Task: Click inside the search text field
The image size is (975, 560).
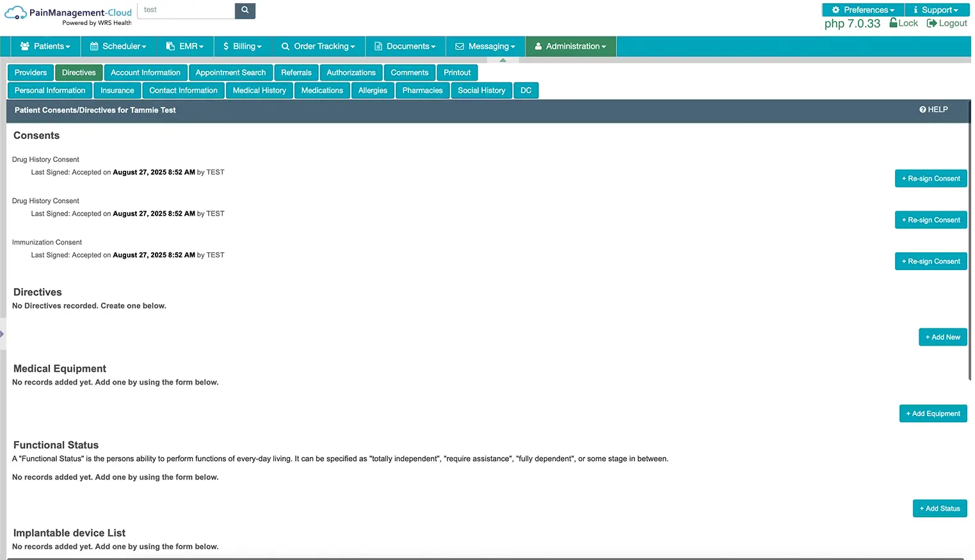Action: click(186, 10)
